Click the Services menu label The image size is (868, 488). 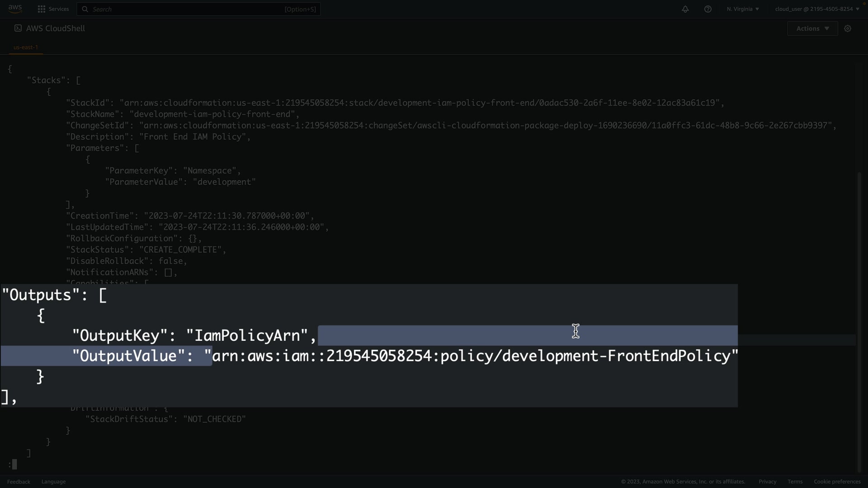coord(59,9)
